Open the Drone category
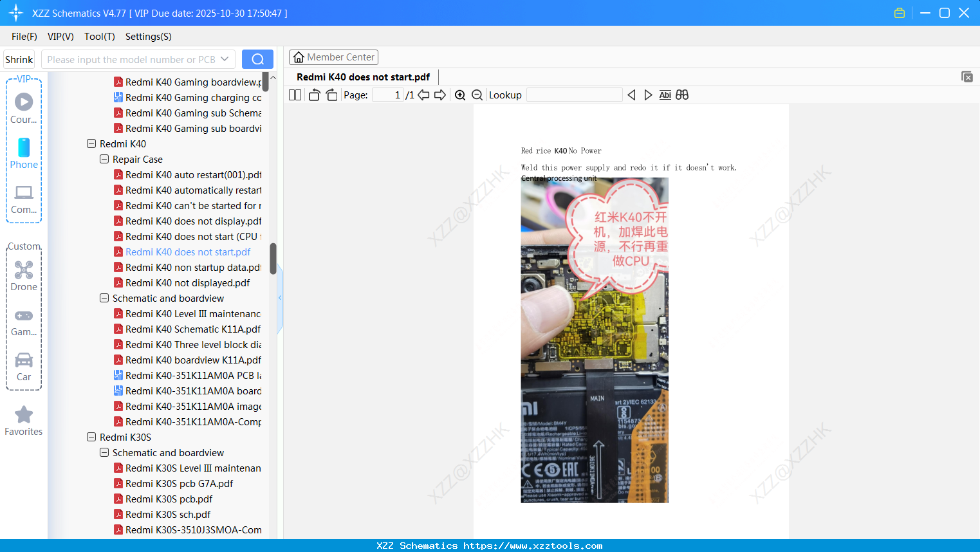Image resolution: width=980 pixels, height=552 pixels. [x=24, y=276]
